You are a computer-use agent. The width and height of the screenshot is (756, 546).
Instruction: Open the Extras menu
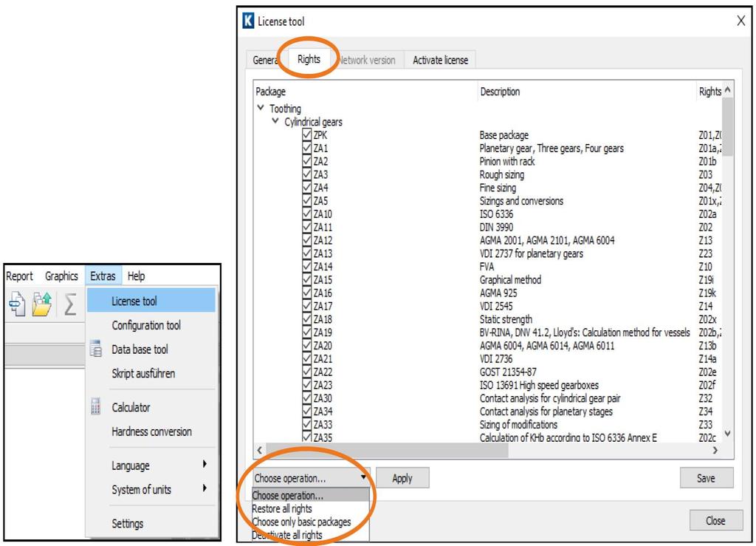103,276
